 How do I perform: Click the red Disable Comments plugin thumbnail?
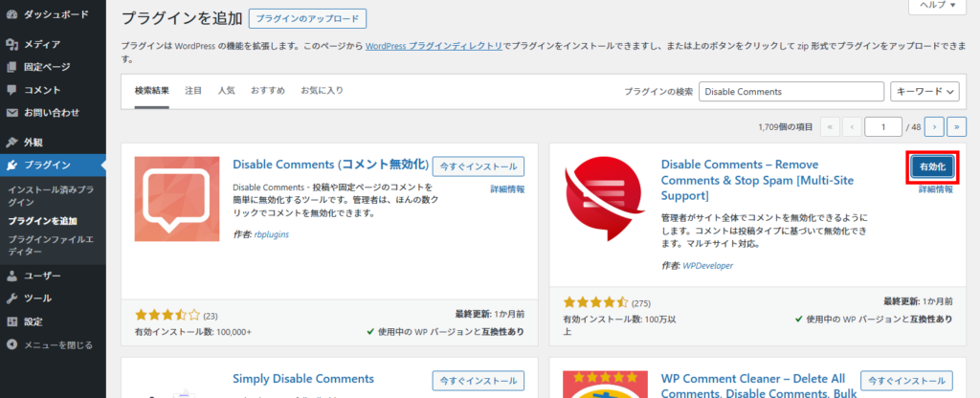point(607,199)
